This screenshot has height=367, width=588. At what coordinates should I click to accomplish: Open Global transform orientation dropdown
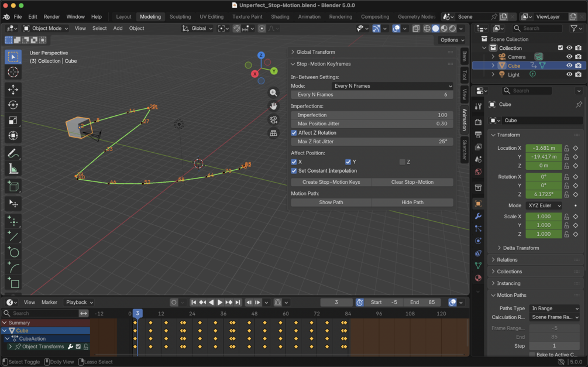[197, 29]
